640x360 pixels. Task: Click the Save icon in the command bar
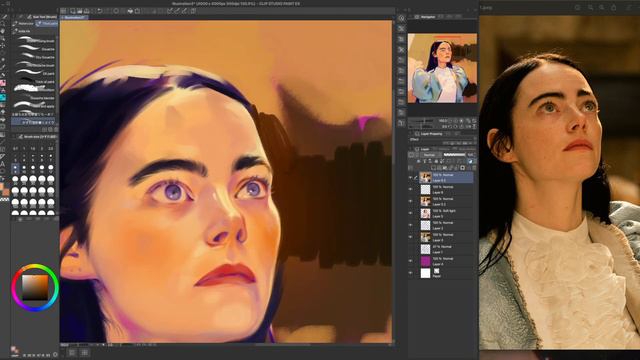coord(87,11)
